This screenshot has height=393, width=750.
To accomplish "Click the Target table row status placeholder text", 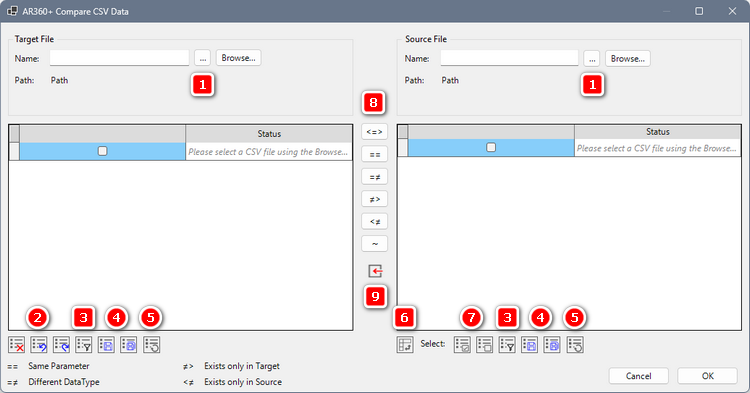I will coord(268,152).
